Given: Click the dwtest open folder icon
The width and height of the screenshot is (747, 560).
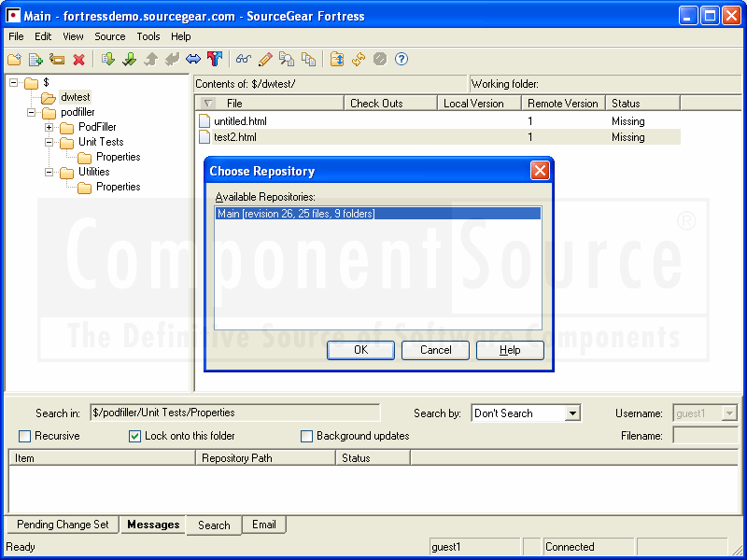Looking at the screenshot, I should [x=49, y=98].
